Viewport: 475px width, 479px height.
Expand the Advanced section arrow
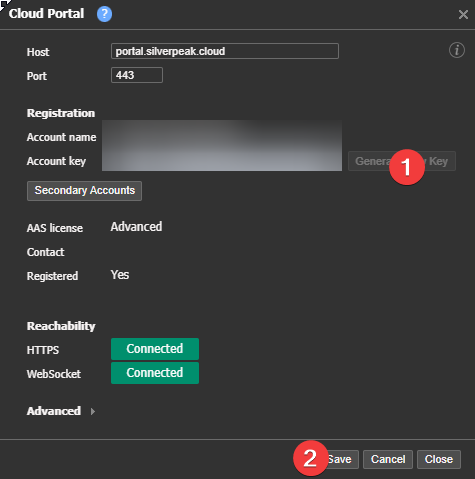93,412
